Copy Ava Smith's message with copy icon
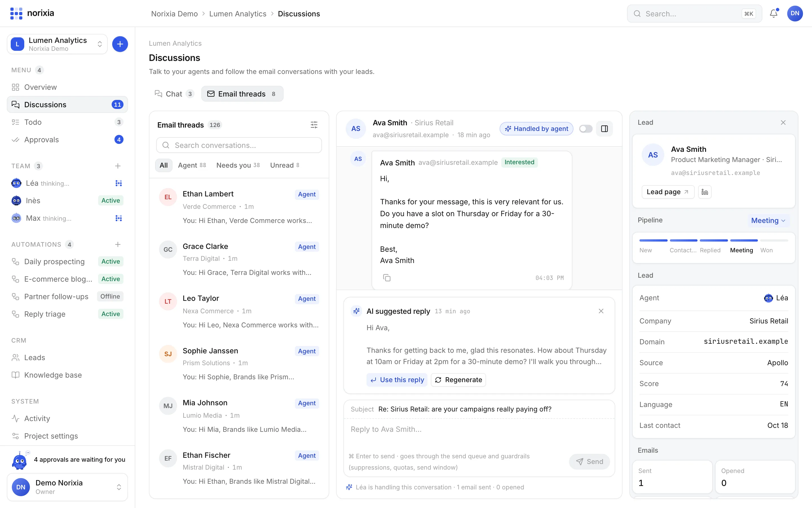Image resolution: width=812 pixels, height=508 pixels. click(x=387, y=278)
